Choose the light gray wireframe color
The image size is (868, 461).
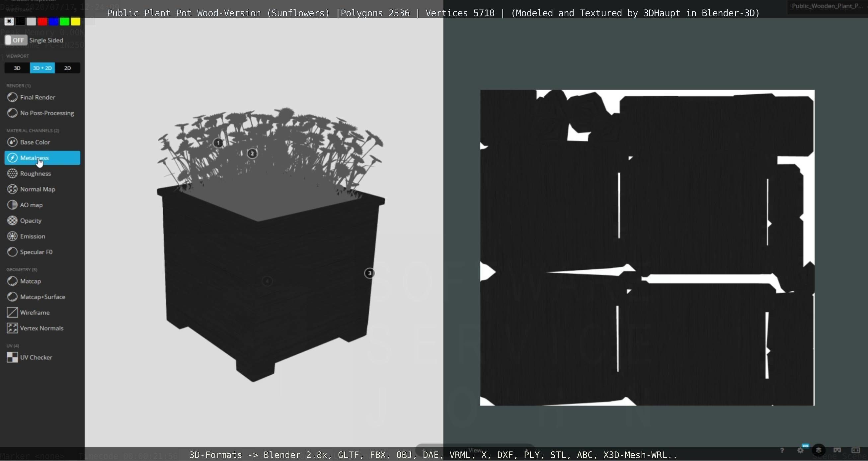(x=31, y=22)
